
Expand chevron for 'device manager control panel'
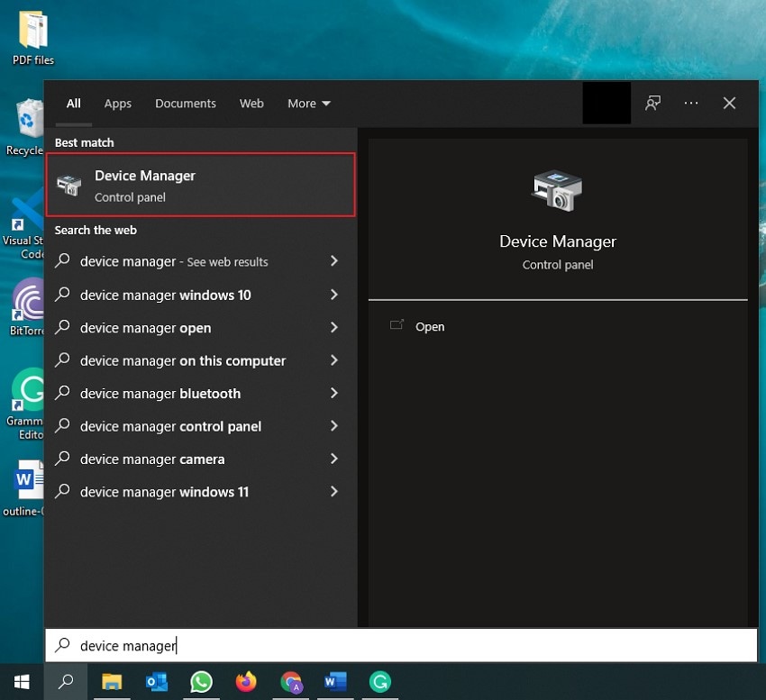pyautogui.click(x=334, y=426)
